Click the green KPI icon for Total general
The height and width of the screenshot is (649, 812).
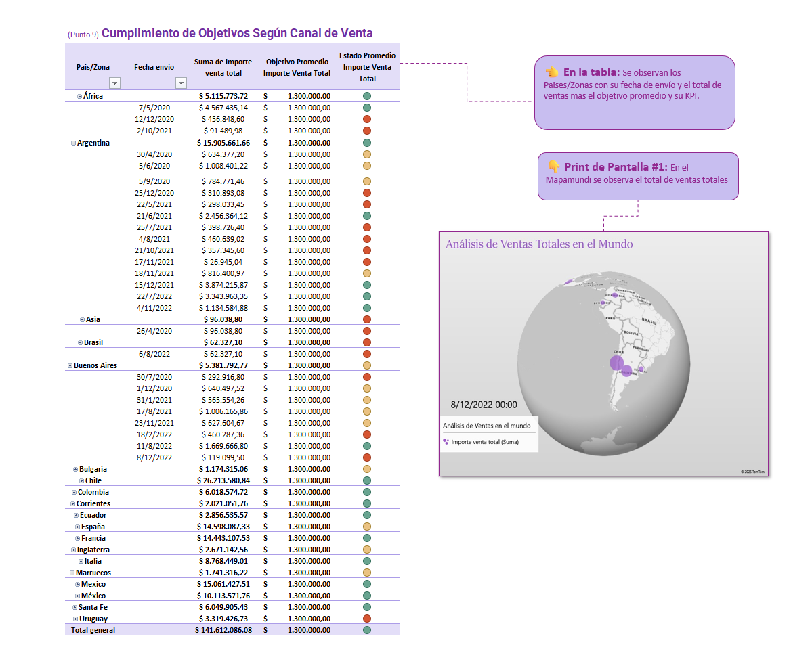[367, 630]
